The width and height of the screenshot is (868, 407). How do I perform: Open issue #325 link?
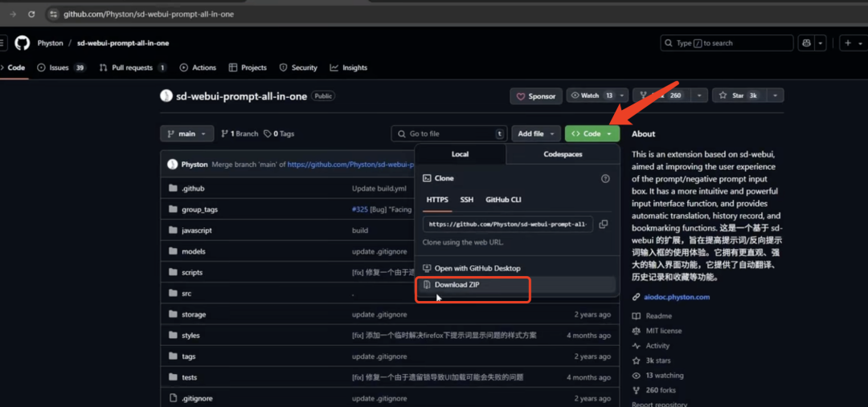point(360,210)
